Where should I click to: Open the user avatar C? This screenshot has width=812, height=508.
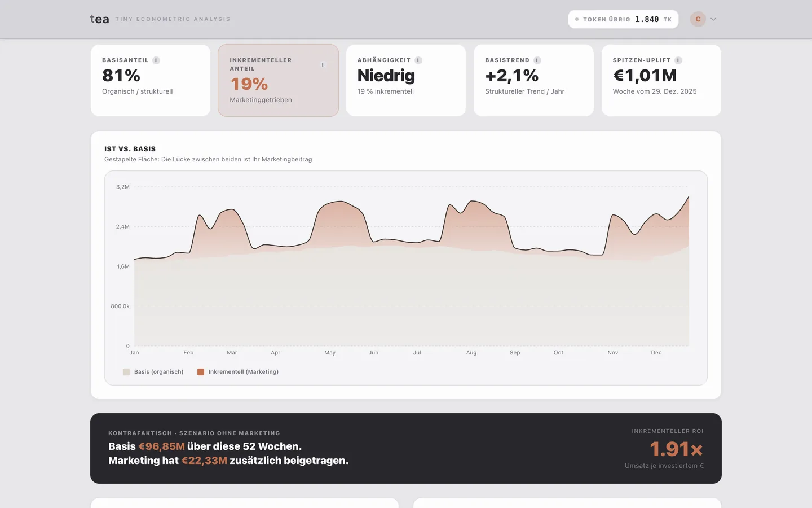click(698, 19)
